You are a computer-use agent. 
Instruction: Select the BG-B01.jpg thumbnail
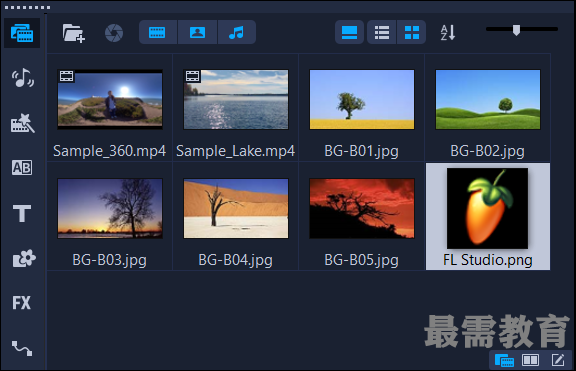(x=362, y=99)
